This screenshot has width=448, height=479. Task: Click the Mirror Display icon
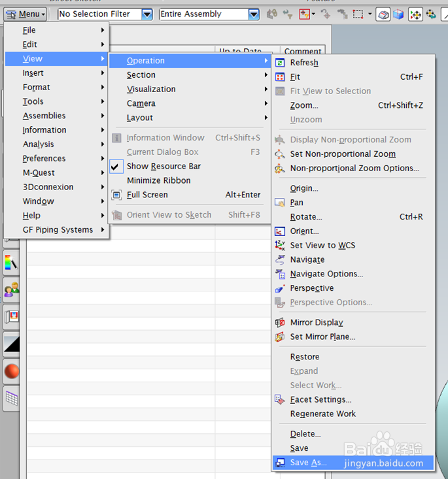(280, 323)
